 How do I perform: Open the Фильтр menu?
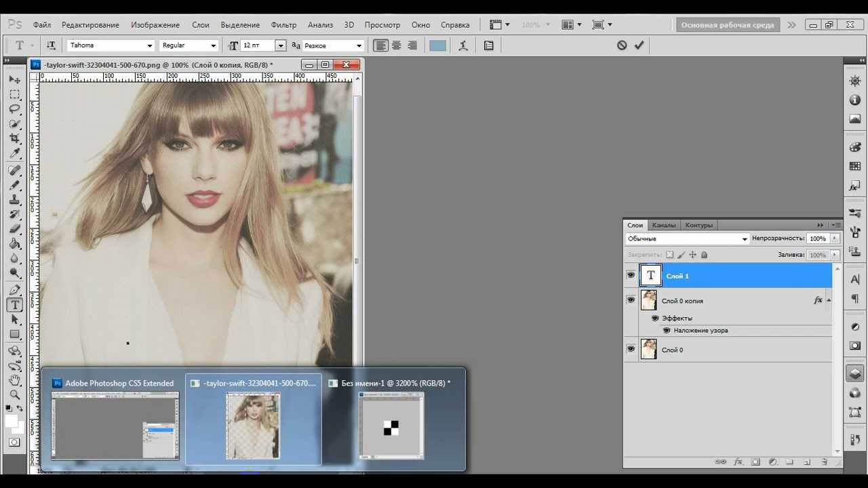tap(283, 24)
